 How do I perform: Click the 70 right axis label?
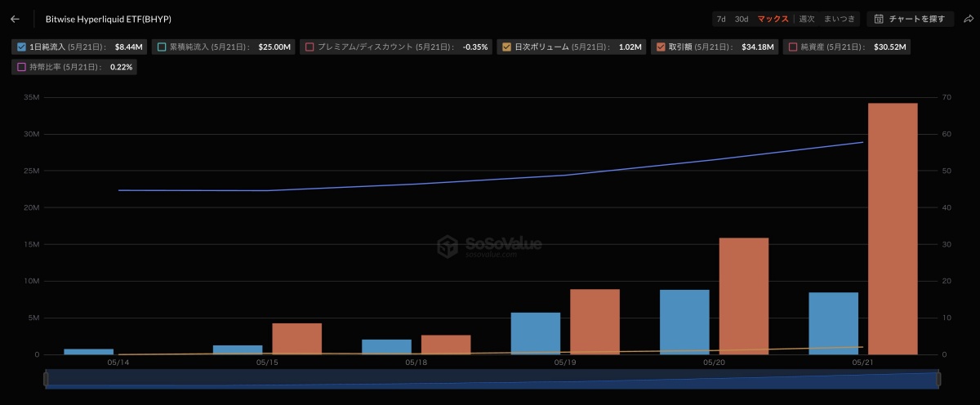946,97
